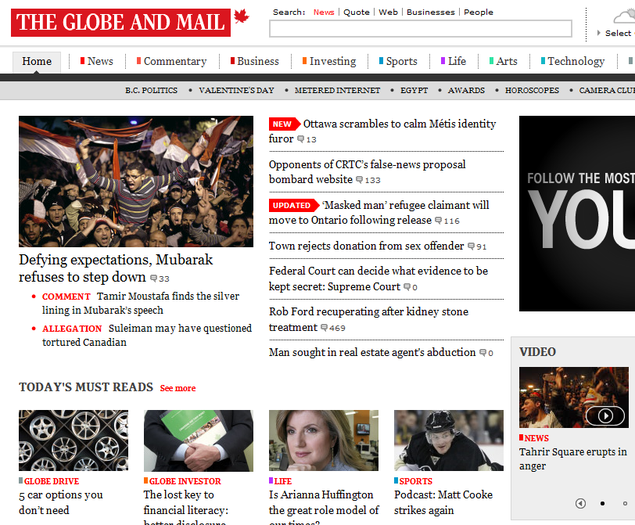
Task: Select the first video carousel dot
Action: pos(603,504)
